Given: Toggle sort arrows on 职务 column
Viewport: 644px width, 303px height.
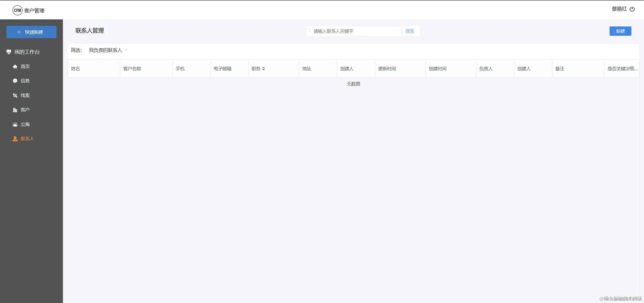Looking at the screenshot, I should pos(264,69).
